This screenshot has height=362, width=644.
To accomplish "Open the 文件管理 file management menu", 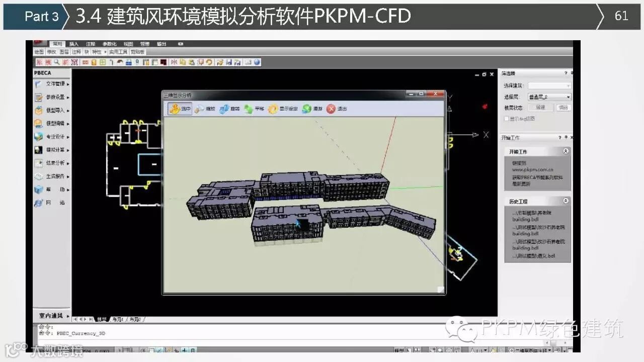I will [x=51, y=84].
